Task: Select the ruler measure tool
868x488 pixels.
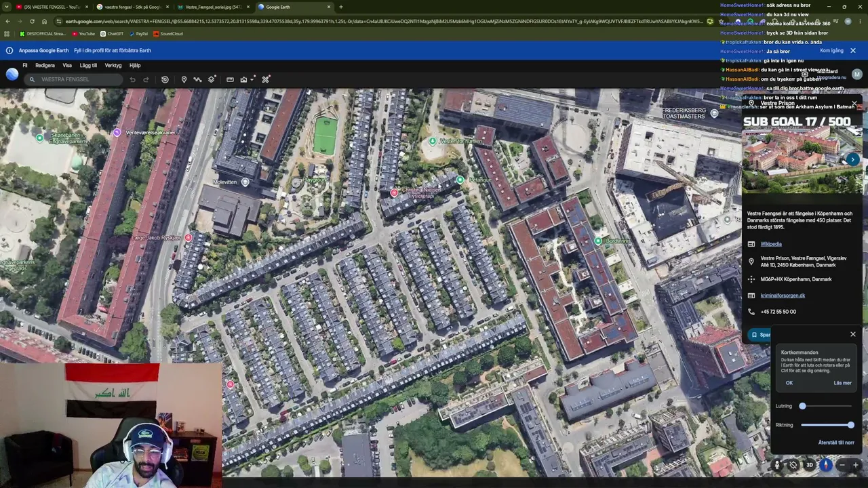Action: [x=230, y=79]
